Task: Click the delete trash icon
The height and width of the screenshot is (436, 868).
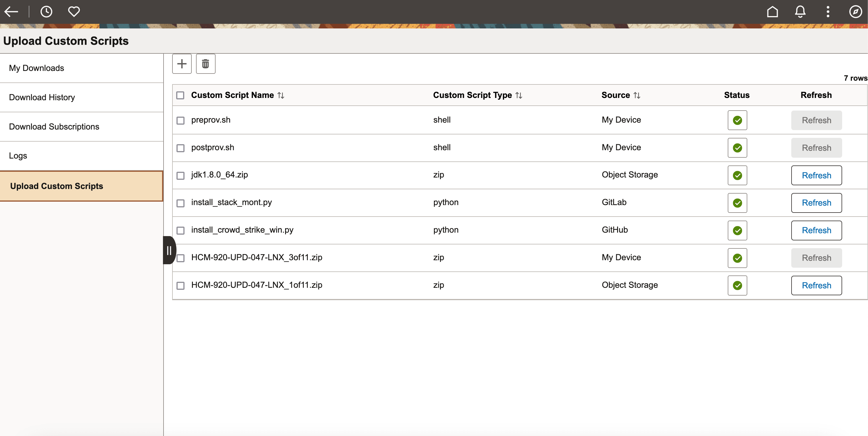Action: tap(205, 64)
